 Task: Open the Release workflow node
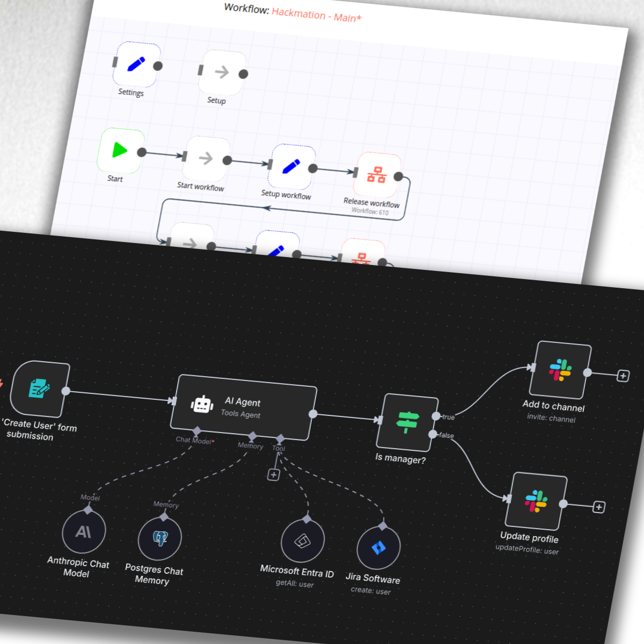[x=377, y=175]
